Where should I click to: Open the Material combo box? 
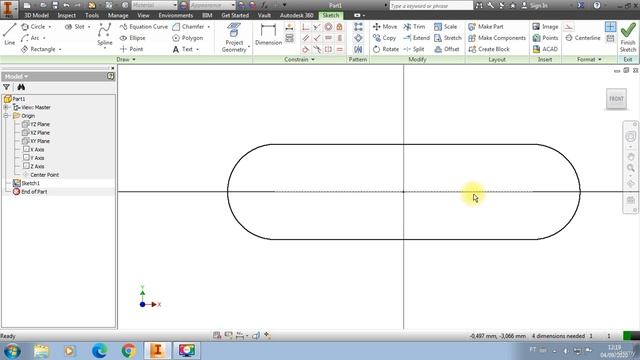click(x=155, y=5)
